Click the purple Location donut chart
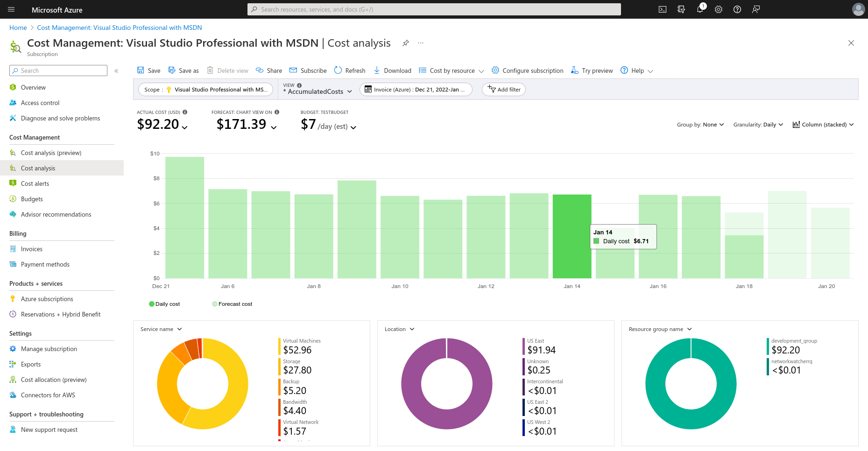The width and height of the screenshot is (868, 451). click(x=447, y=384)
